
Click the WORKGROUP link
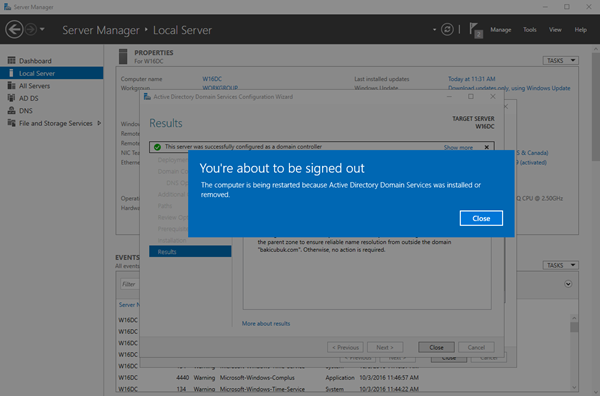[x=220, y=88]
